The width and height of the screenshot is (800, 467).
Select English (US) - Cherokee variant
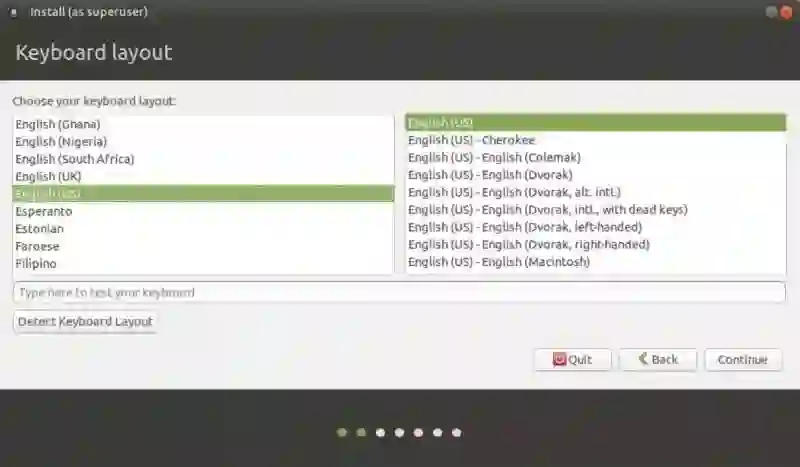pyautogui.click(x=596, y=140)
